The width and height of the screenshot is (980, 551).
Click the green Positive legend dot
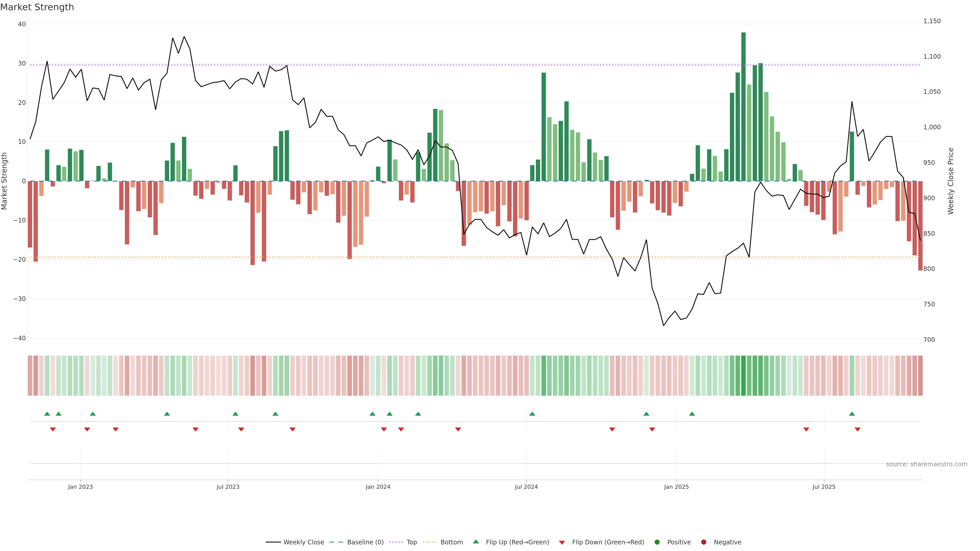pyautogui.click(x=657, y=542)
